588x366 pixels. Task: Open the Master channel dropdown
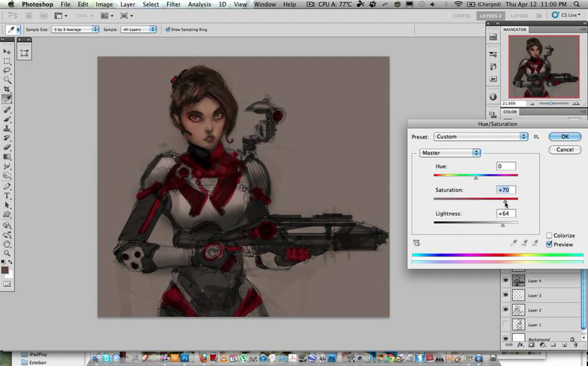coord(450,153)
